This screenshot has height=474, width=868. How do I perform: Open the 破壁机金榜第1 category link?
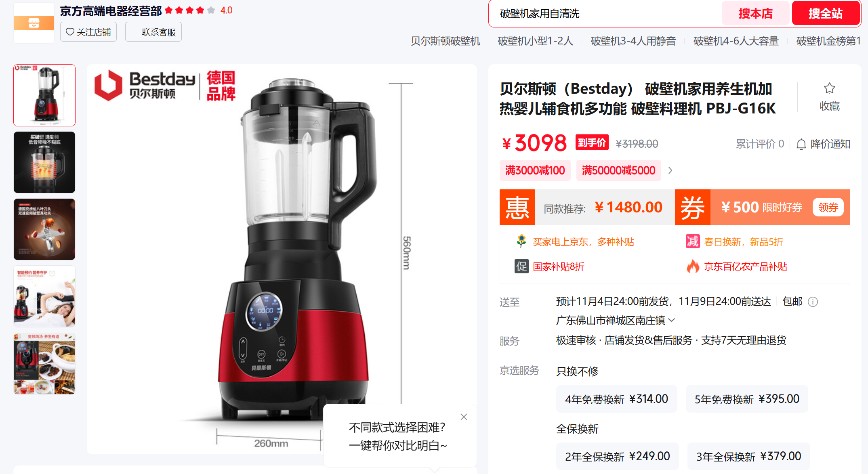828,41
